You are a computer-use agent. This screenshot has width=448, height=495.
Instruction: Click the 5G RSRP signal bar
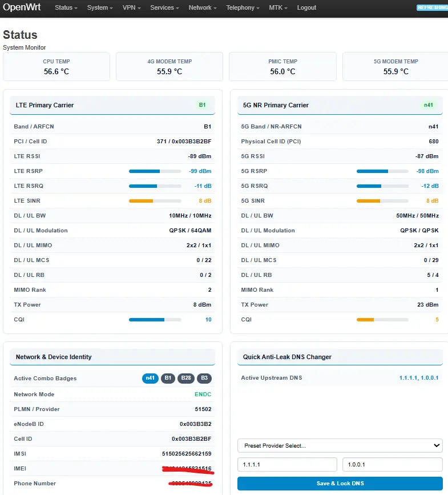[x=382, y=171]
